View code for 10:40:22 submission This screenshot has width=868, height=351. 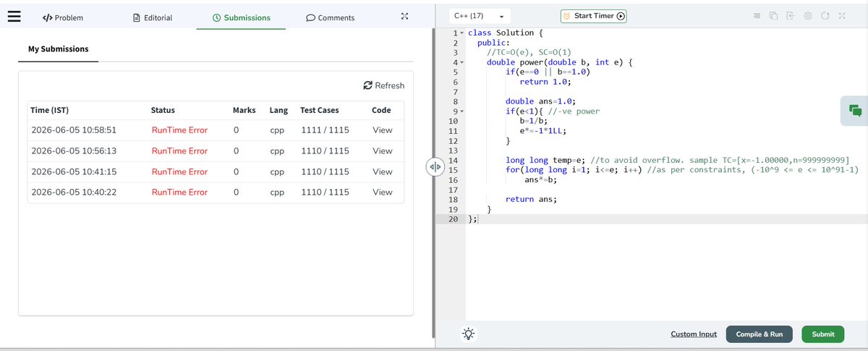click(382, 193)
